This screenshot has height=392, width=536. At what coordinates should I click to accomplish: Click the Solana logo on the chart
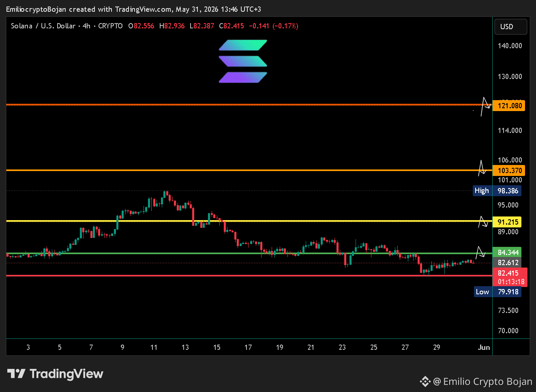pyautogui.click(x=243, y=61)
